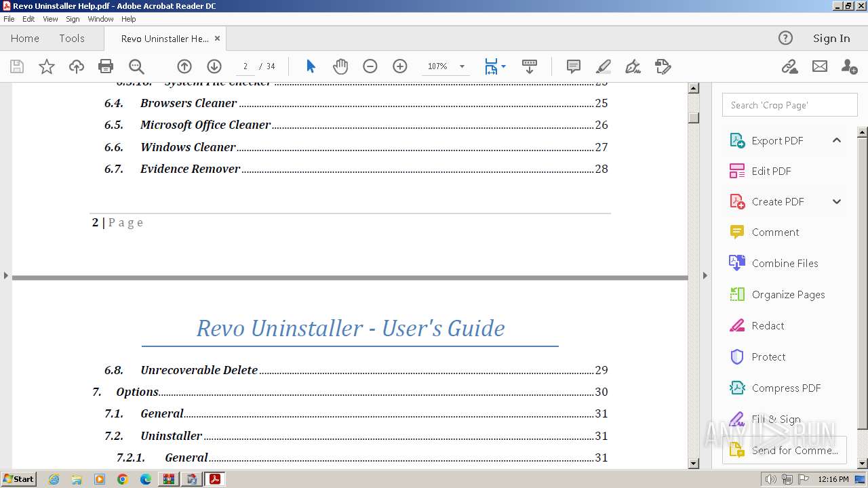Open the File menu
This screenshot has height=488, width=868.
point(9,19)
